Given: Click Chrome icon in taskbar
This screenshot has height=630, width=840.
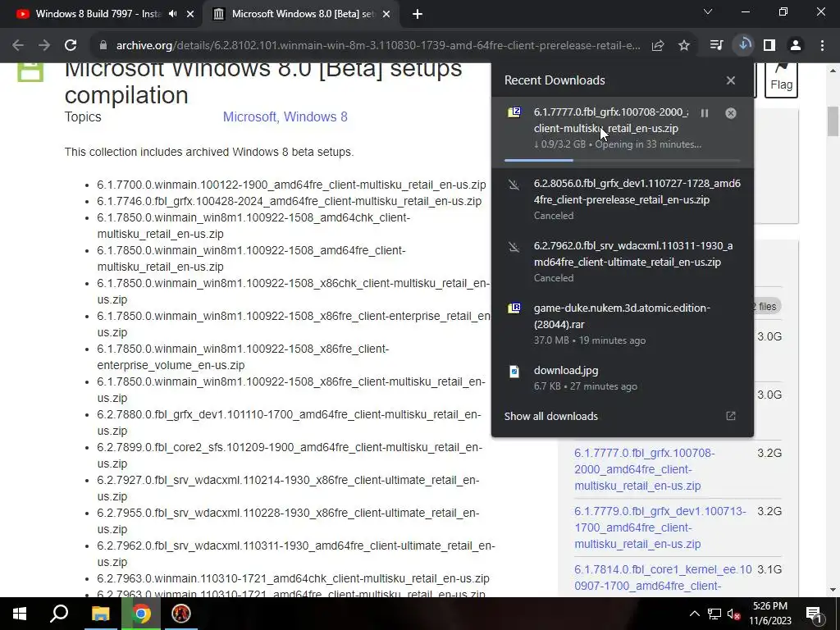Looking at the screenshot, I should (141, 614).
